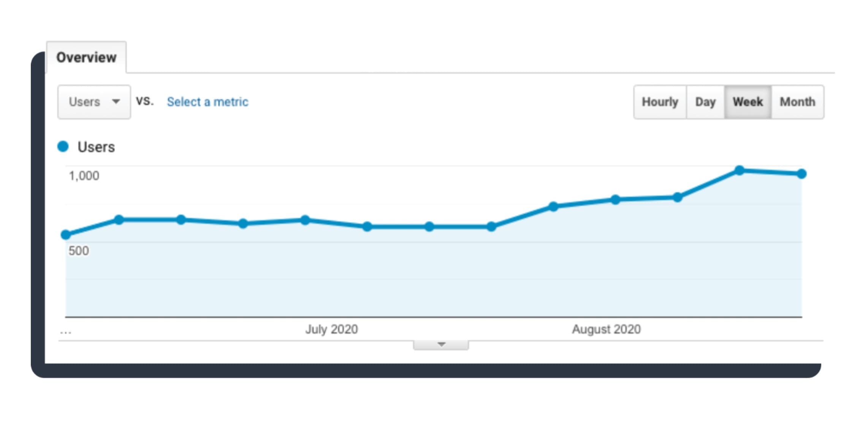Click the 1,000 axis label
Viewport: 868px width, 427px height.
(84, 175)
